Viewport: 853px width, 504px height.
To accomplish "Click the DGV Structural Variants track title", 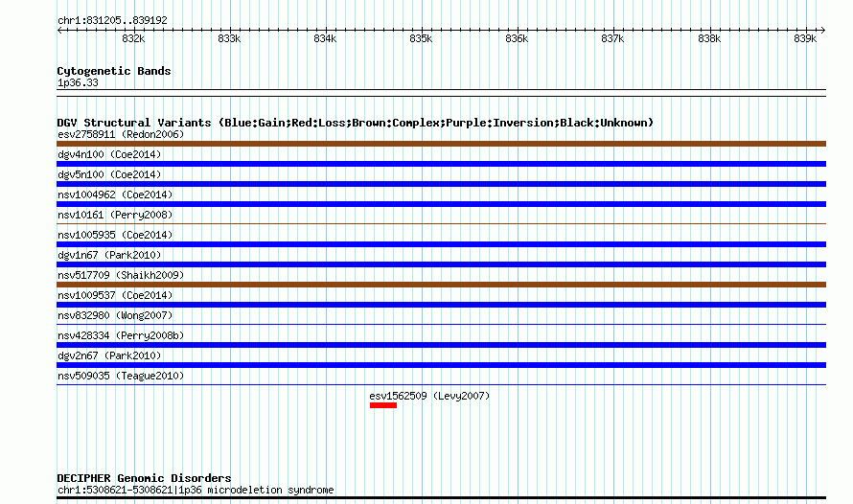I will pyautogui.click(x=355, y=123).
